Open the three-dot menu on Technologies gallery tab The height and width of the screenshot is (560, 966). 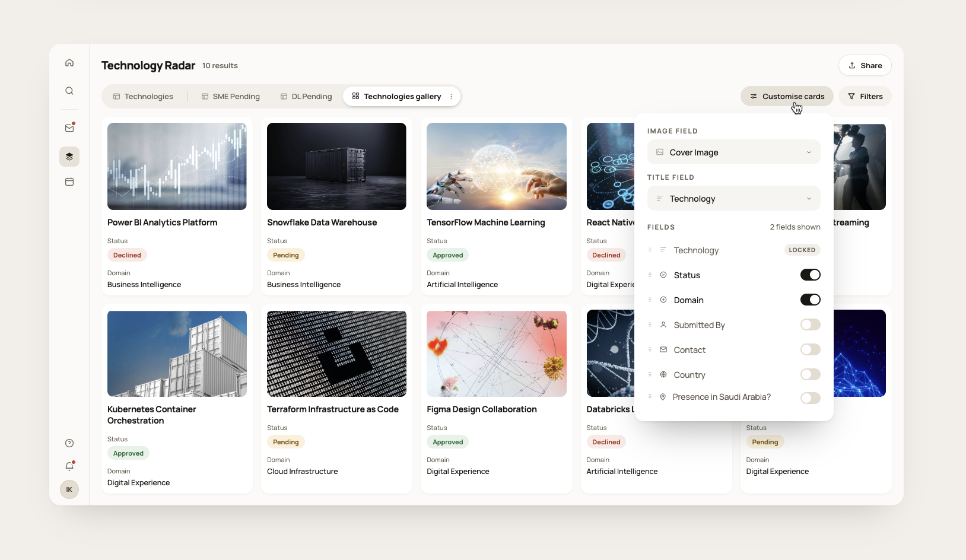tap(451, 97)
